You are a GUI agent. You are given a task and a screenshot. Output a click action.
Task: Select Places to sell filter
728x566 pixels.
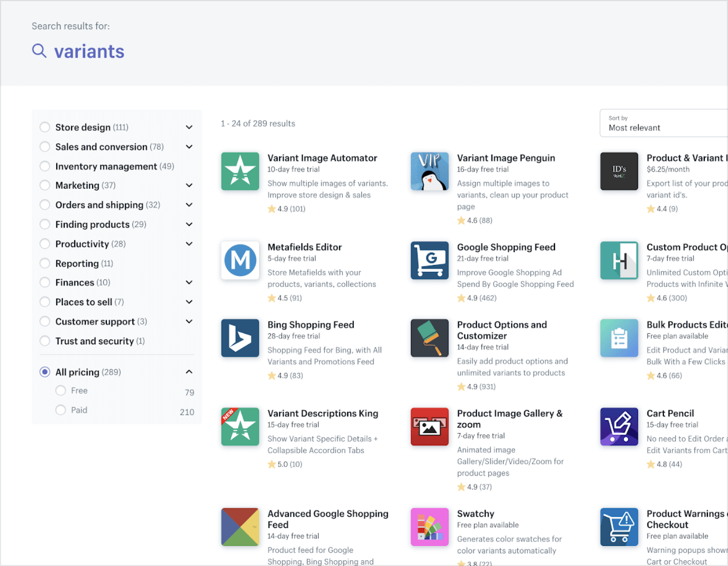pyautogui.click(x=45, y=302)
